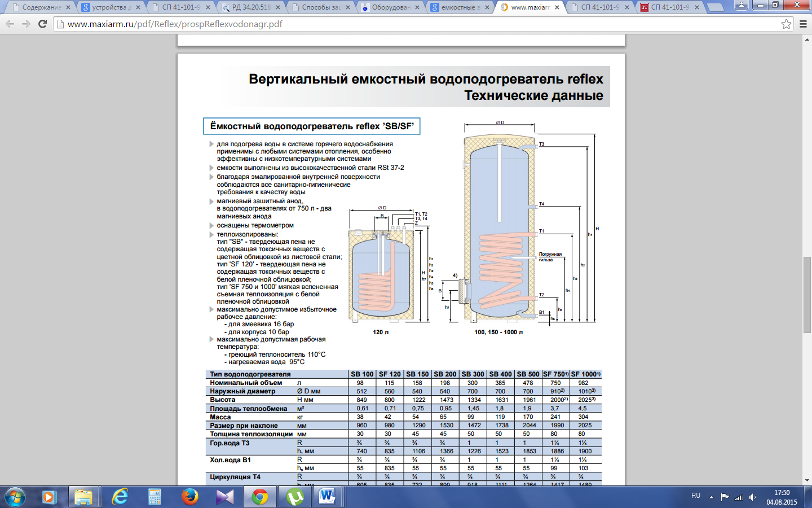Close the Содержание tab

pyautogui.click(x=68, y=7)
